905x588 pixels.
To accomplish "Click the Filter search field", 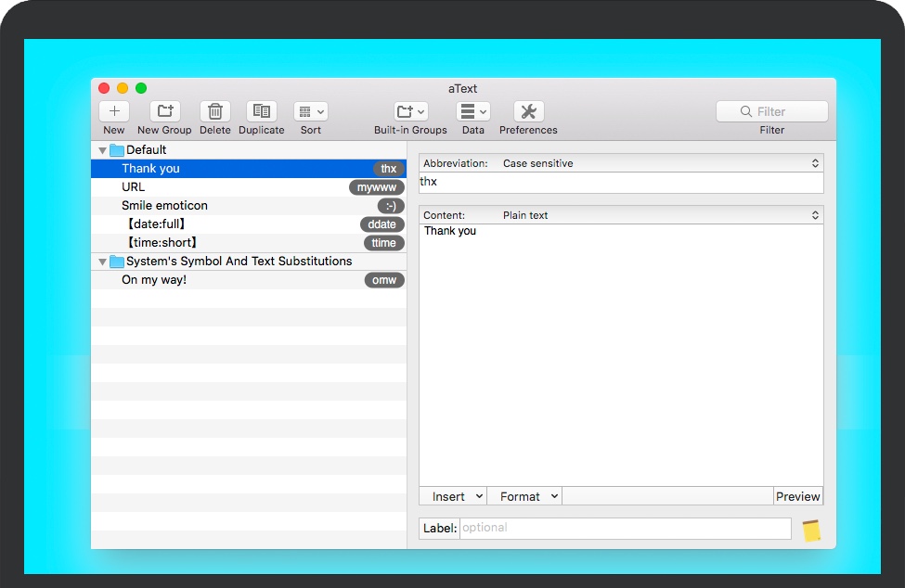I will (772, 111).
